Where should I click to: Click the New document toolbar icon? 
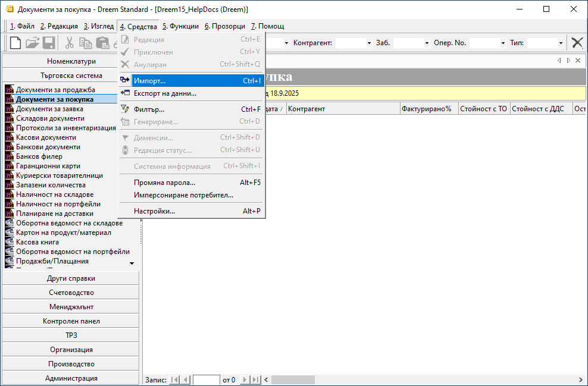pos(15,43)
